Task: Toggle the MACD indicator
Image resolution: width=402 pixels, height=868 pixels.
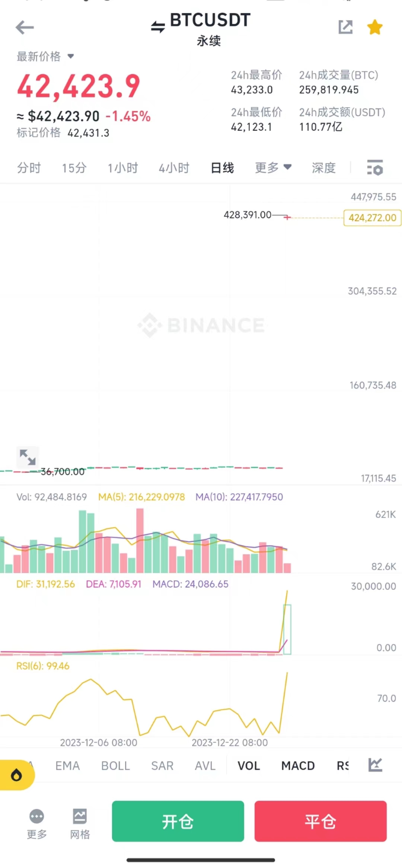Action: pyautogui.click(x=298, y=766)
